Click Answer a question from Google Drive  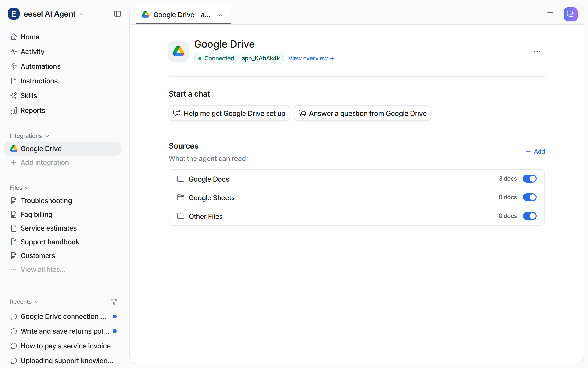point(363,113)
